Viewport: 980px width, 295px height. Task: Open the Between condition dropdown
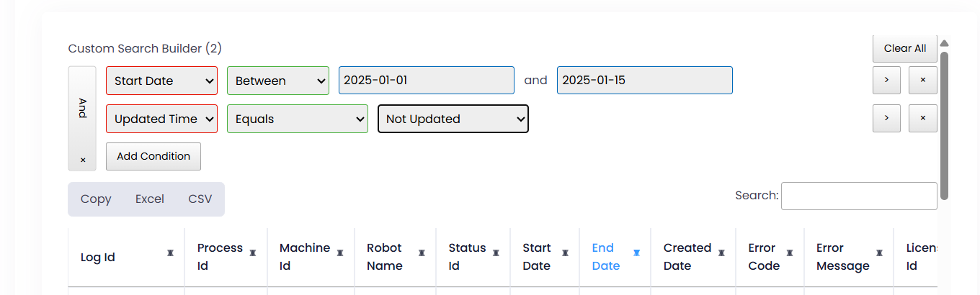click(277, 81)
